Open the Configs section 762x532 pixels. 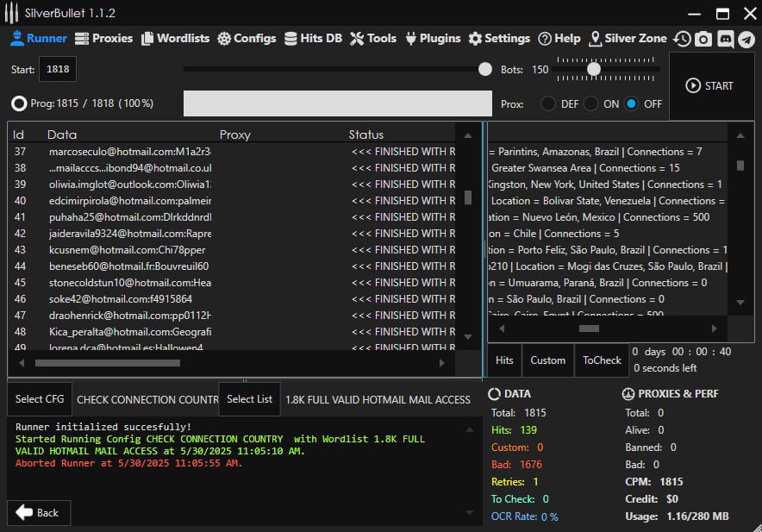pyautogui.click(x=247, y=39)
